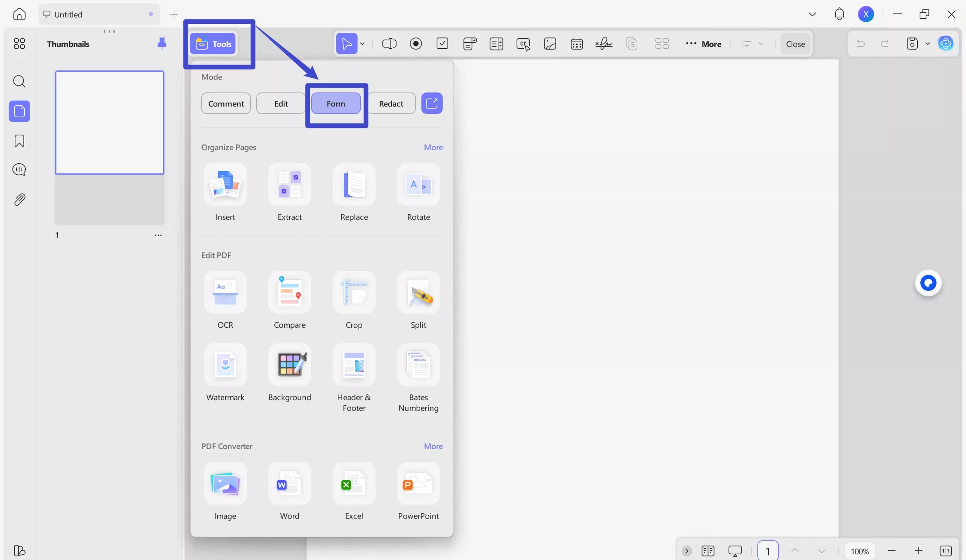Image resolution: width=966 pixels, height=560 pixels.
Task: Select the Text Field form tool
Action: (x=389, y=44)
